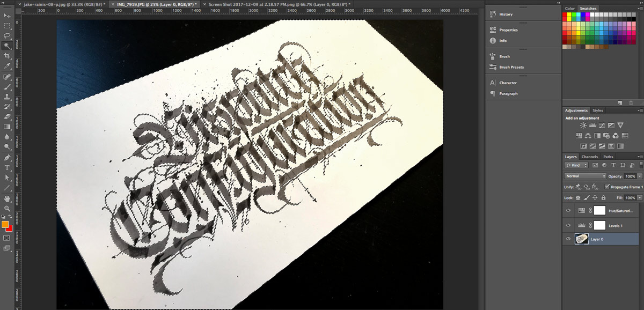This screenshot has height=310, width=644.
Task: Hide the Levels 1 layer
Action: click(x=568, y=225)
